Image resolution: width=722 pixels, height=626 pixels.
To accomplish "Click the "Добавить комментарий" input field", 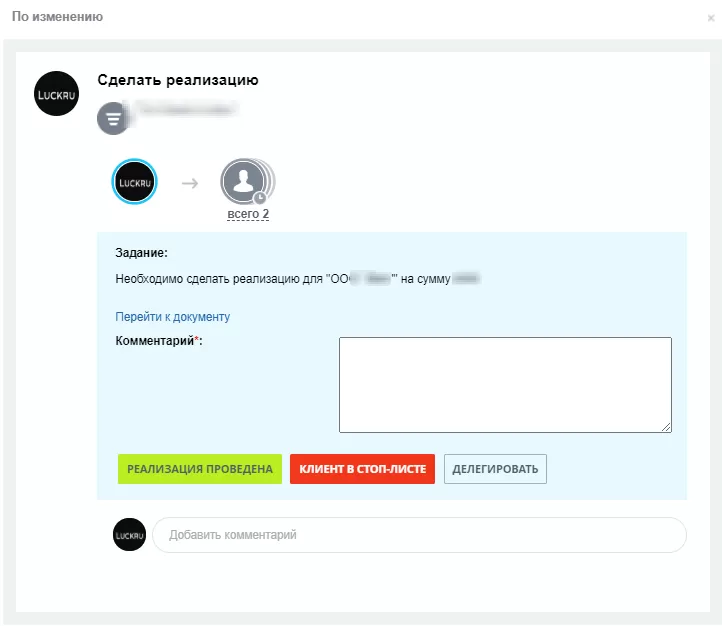I will pos(419,535).
